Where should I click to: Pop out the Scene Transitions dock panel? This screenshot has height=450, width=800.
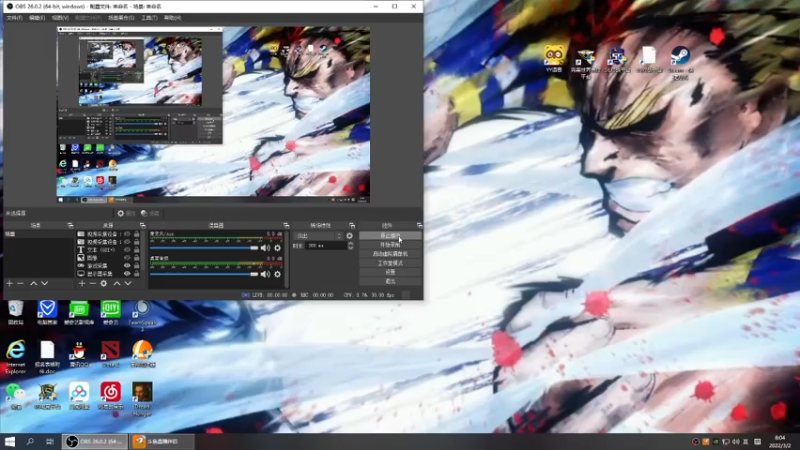point(352,225)
